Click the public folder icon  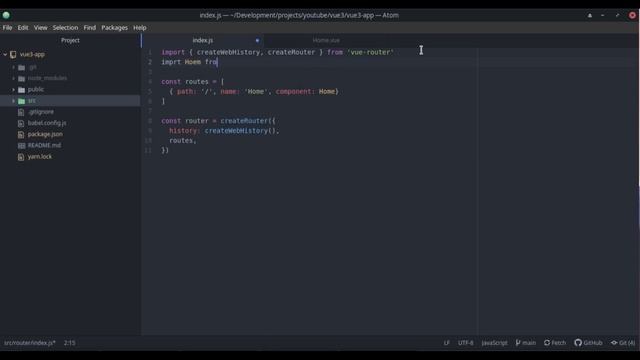pos(22,89)
